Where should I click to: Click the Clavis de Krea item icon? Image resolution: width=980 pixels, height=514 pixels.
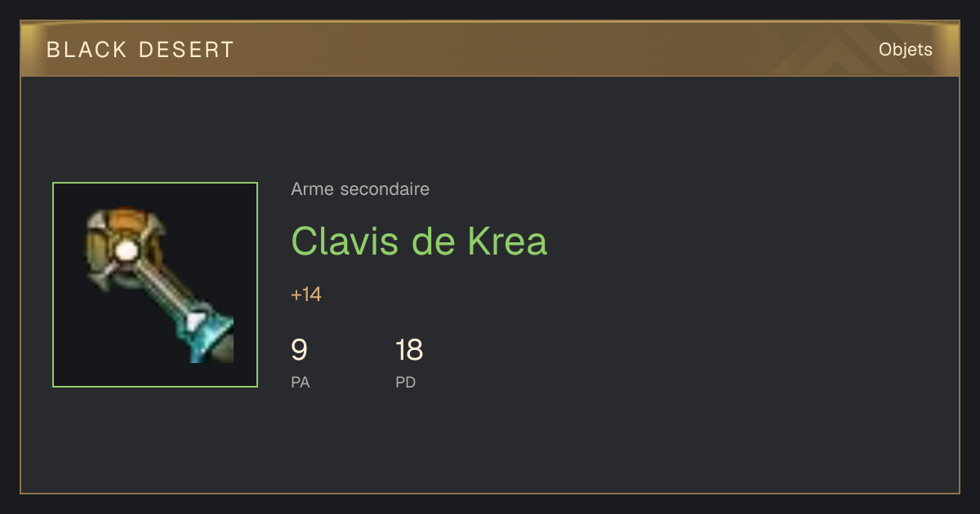pos(155,285)
